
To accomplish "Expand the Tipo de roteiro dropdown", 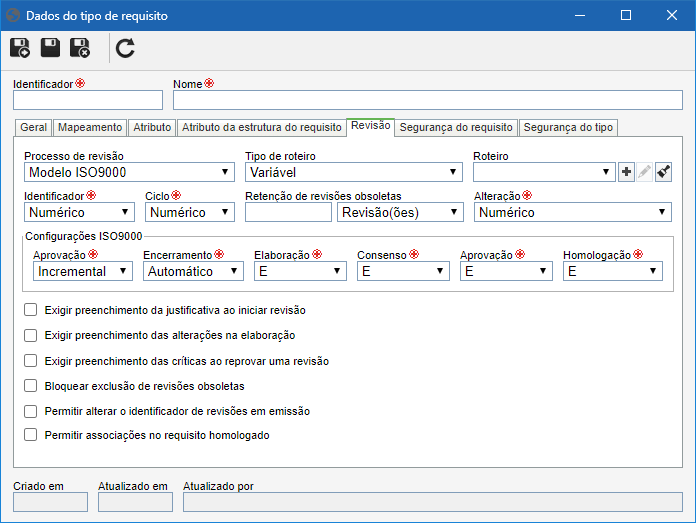I will pyautogui.click(x=354, y=172).
